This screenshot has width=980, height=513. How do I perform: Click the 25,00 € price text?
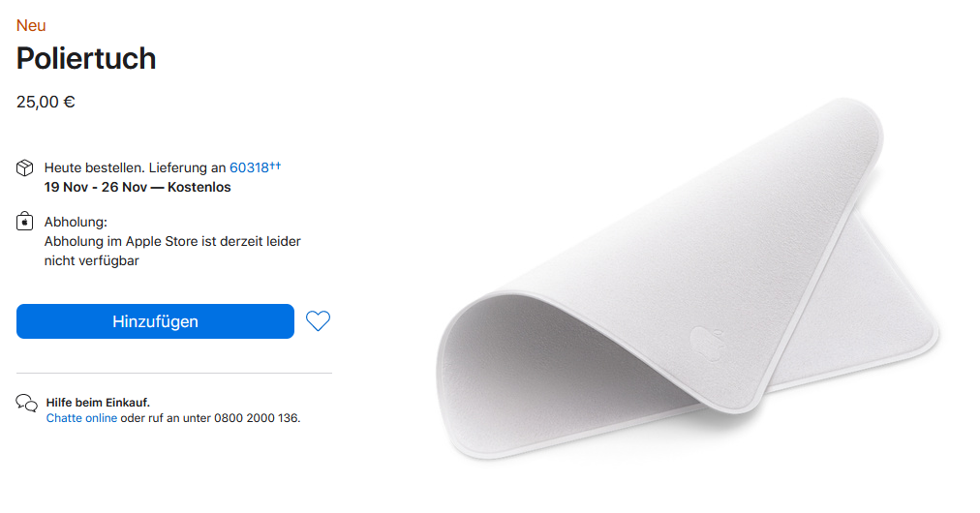click(x=46, y=102)
